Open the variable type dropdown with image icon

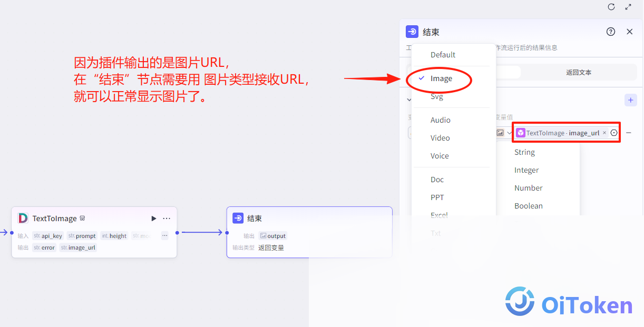pos(504,133)
